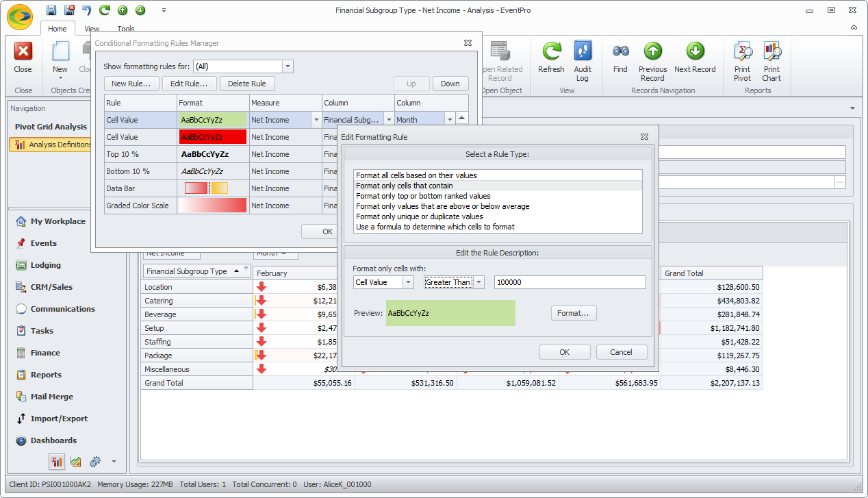The width and height of the screenshot is (868, 498).
Task: Click the green down-arrow Next Record quick icon
Action: 140,10
